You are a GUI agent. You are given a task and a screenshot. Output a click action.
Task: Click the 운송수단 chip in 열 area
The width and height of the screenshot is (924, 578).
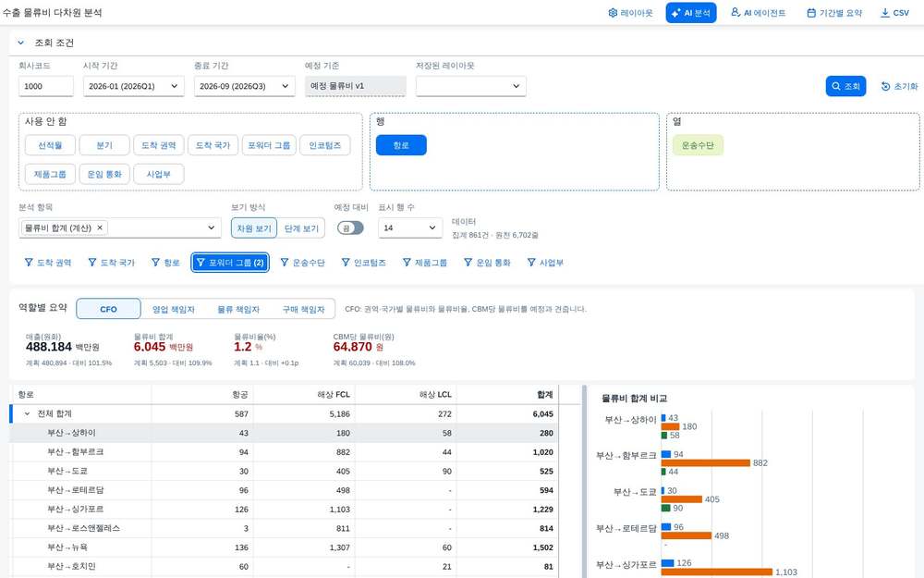(x=698, y=145)
